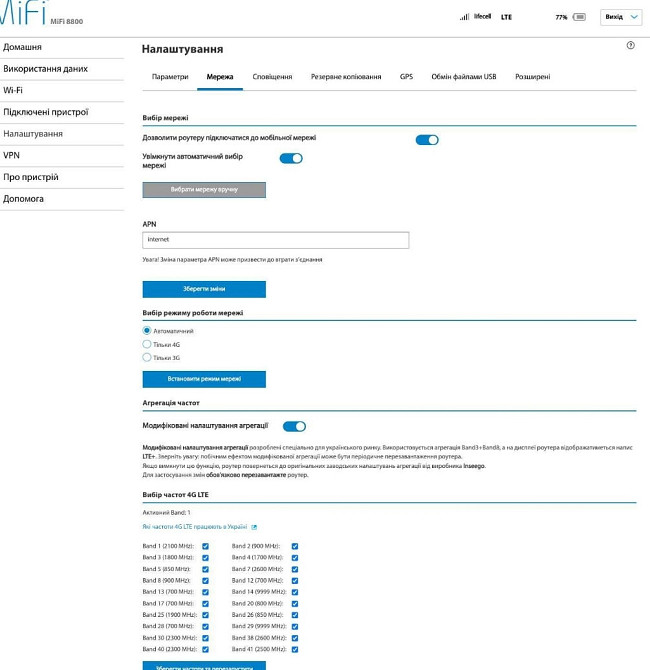Screen dimensions: 650x670
Task: Uncheck Band 17 (700 MHz) checkbox
Action: click(206, 604)
